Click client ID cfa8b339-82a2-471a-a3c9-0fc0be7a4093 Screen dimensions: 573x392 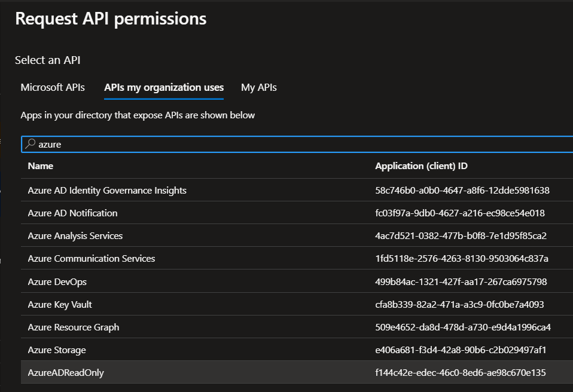pyautogui.click(x=459, y=304)
